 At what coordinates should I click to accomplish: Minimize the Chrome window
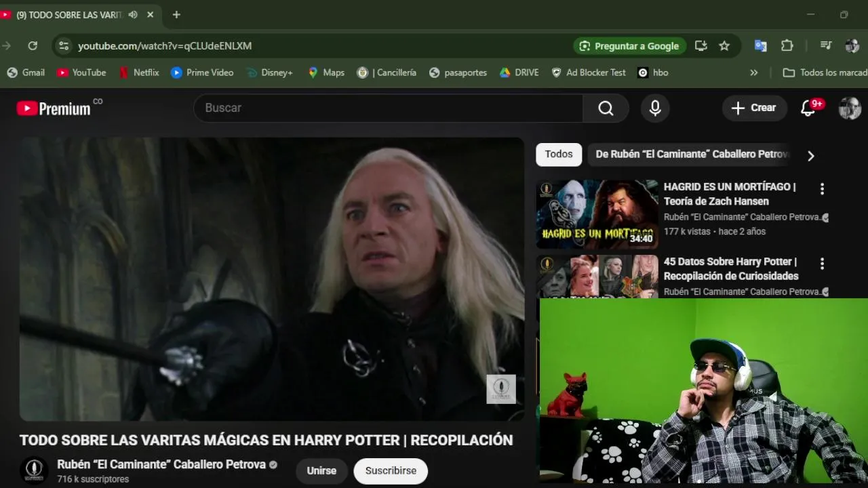point(811,15)
